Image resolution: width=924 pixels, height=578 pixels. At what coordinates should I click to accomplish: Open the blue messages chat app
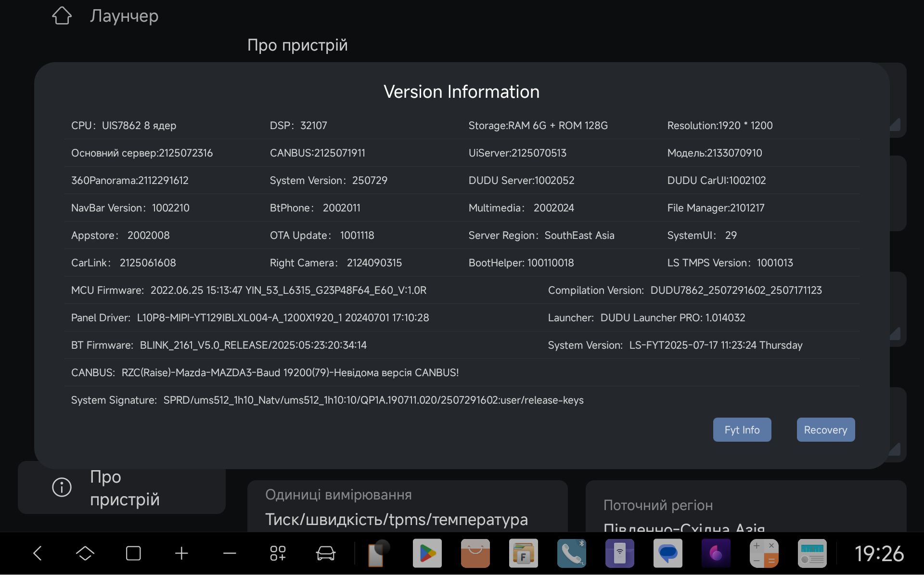pyautogui.click(x=667, y=553)
